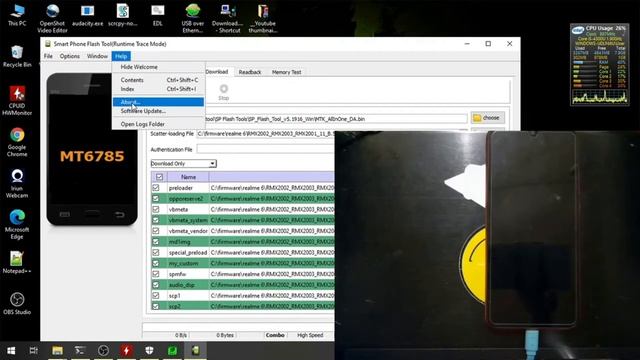Screen dimensions: 640x360
Task: Open This PC desktop icon
Action: pyautogui.click(x=17, y=15)
